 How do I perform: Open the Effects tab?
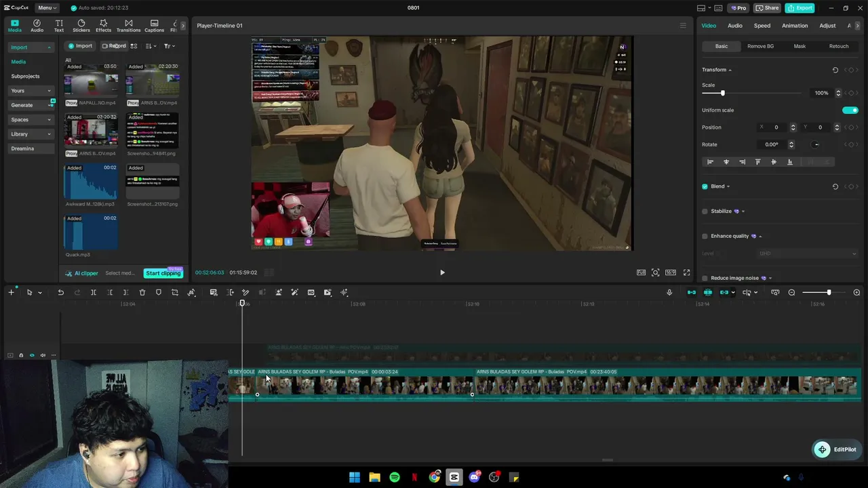pyautogui.click(x=103, y=26)
